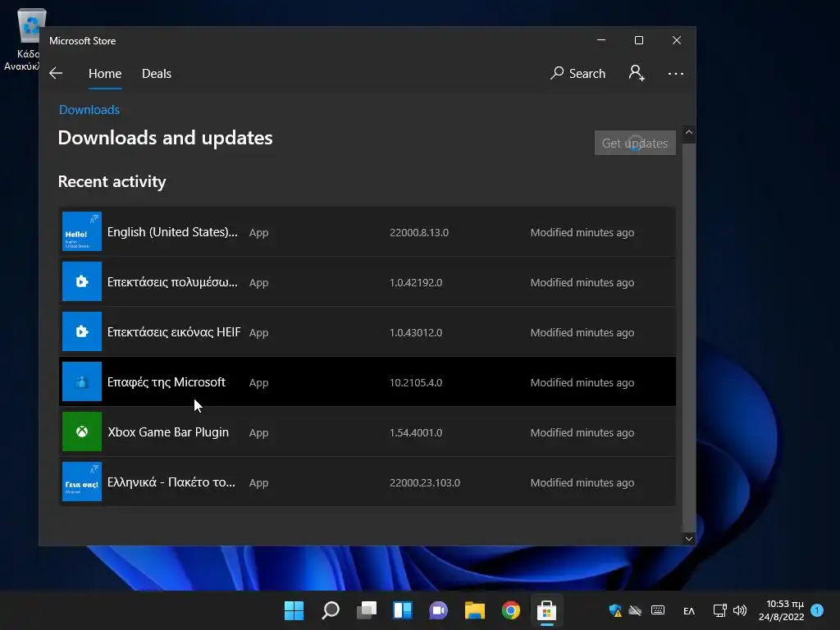The image size is (840, 630).
Task: Click the Get updates button
Action: tap(635, 143)
